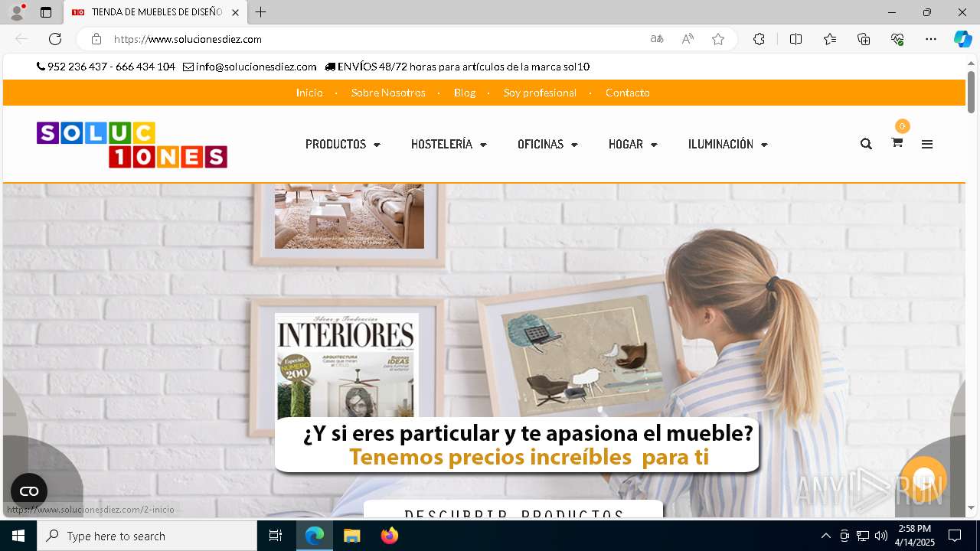Open Soy profesional page
Screen dimensions: 980x551
pos(540,93)
